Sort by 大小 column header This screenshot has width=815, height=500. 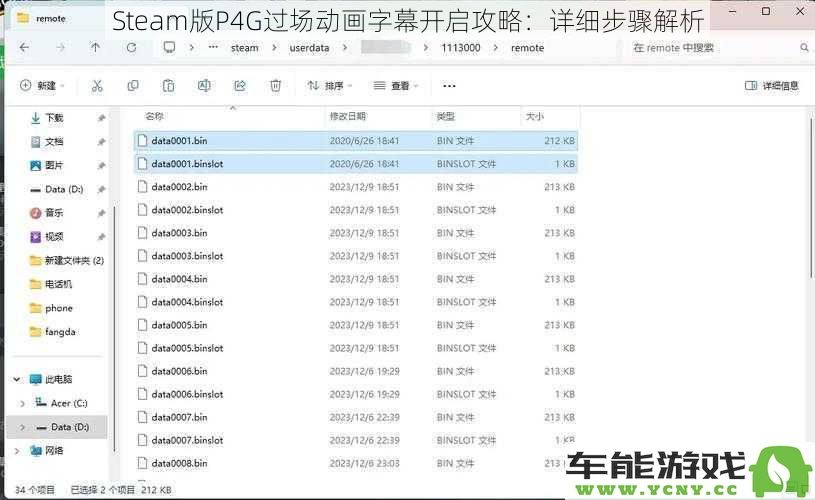click(x=534, y=116)
